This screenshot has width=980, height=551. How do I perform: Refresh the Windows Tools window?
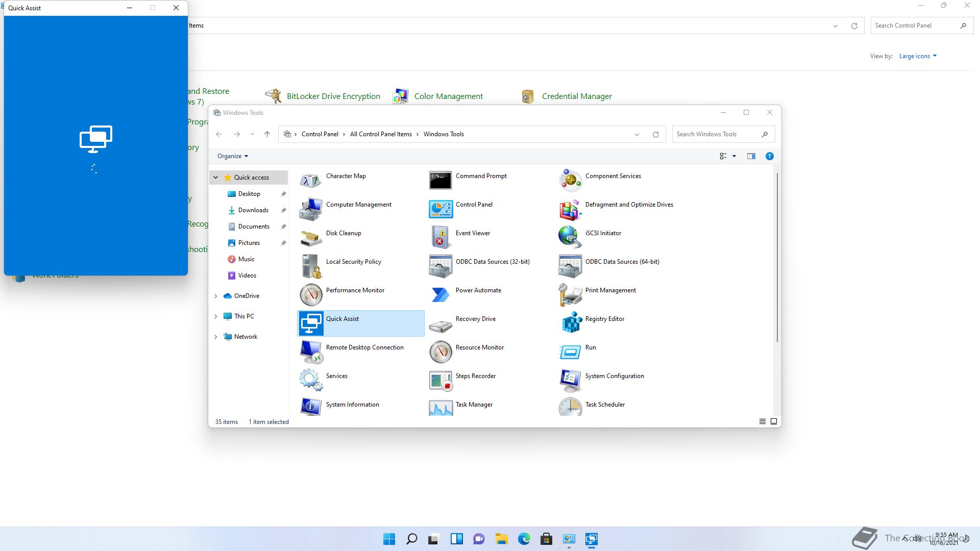(x=655, y=134)
